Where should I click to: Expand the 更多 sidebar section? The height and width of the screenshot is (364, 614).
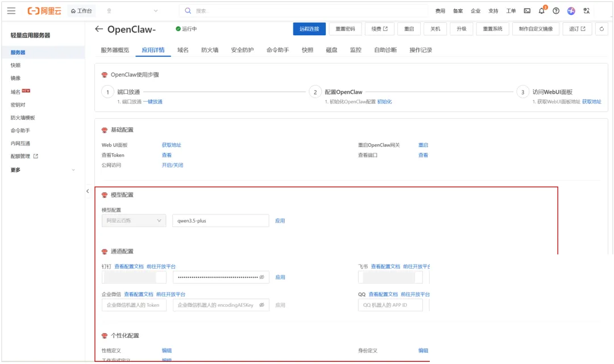43,170
